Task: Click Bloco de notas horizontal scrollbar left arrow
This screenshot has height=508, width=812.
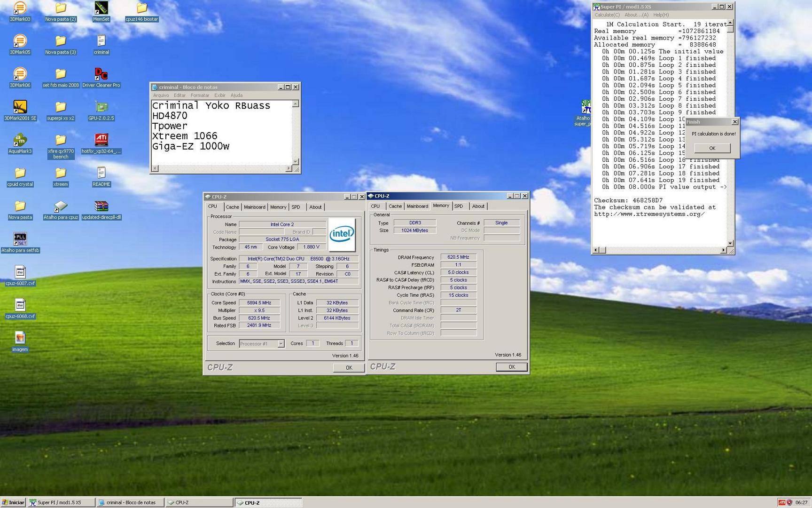Action: pos(155,168)
